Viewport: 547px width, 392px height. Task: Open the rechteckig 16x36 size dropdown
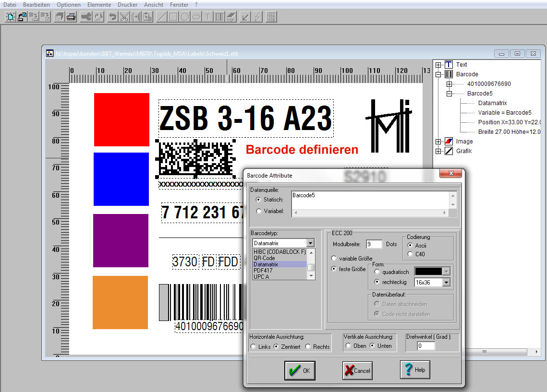pyautogui.click(x=447, y=282)
